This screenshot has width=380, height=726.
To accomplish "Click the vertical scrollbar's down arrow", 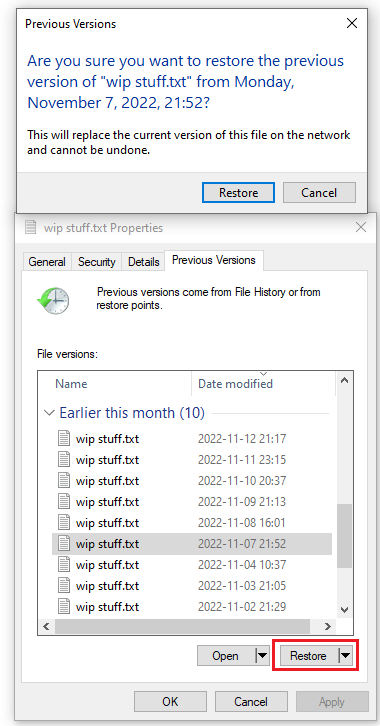I will point(344,609).
